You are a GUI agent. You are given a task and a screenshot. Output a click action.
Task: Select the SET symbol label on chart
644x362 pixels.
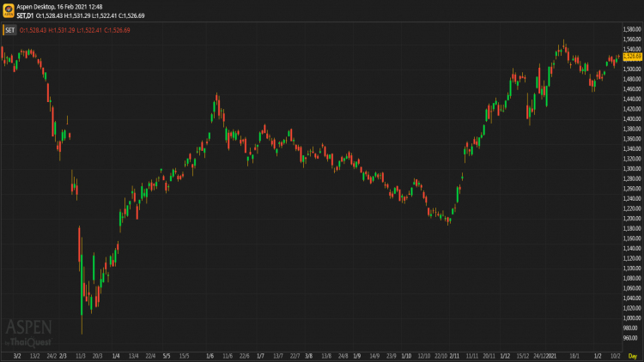(9, 30)
